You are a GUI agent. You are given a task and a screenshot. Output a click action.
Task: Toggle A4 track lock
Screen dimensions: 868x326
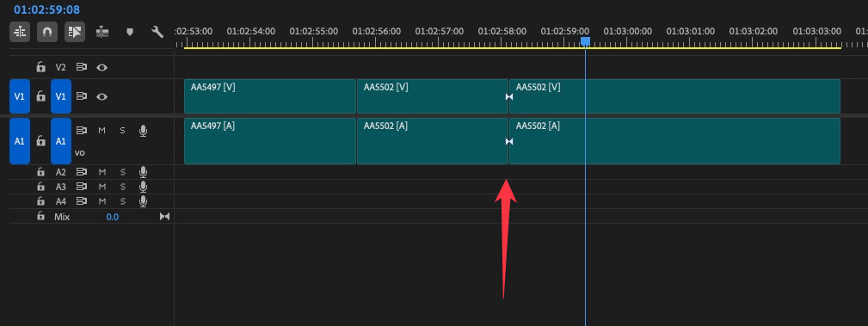coord(40,201)
